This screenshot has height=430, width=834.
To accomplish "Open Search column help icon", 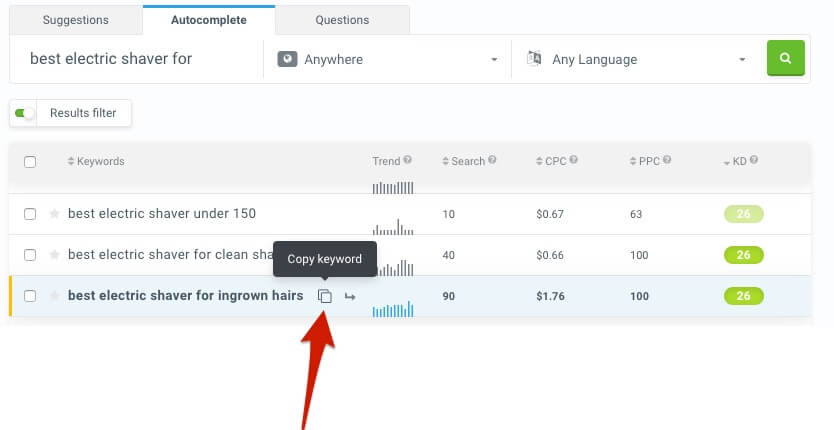I will (x=492, y=160).
